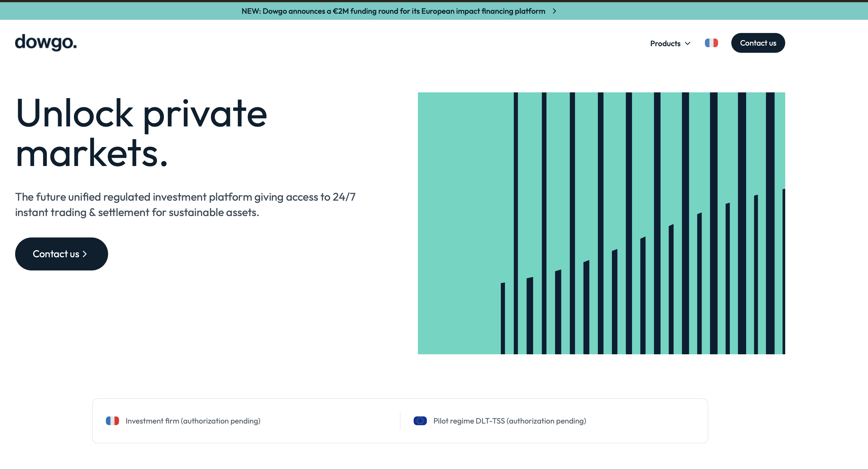The image size is (868, 470).
Task: Expand the Products dropdown chevron
Action: point(688,43)
